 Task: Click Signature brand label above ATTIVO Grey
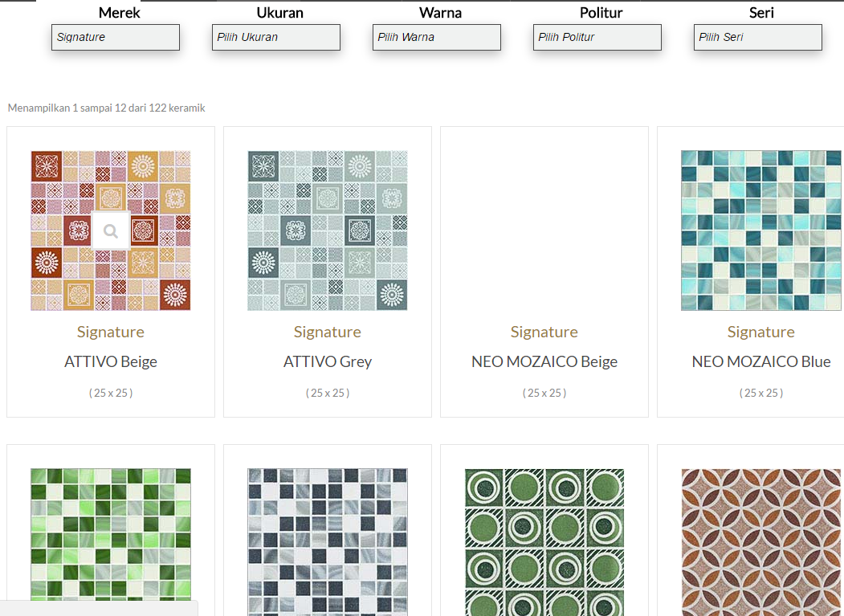tap(328, 332)
